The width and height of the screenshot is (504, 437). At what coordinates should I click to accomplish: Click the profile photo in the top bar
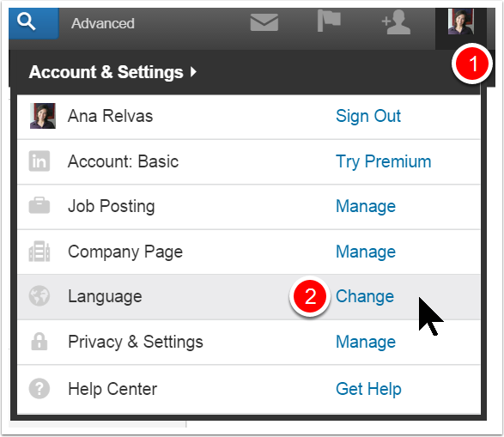pyautogui.click(x=460, y=21)
